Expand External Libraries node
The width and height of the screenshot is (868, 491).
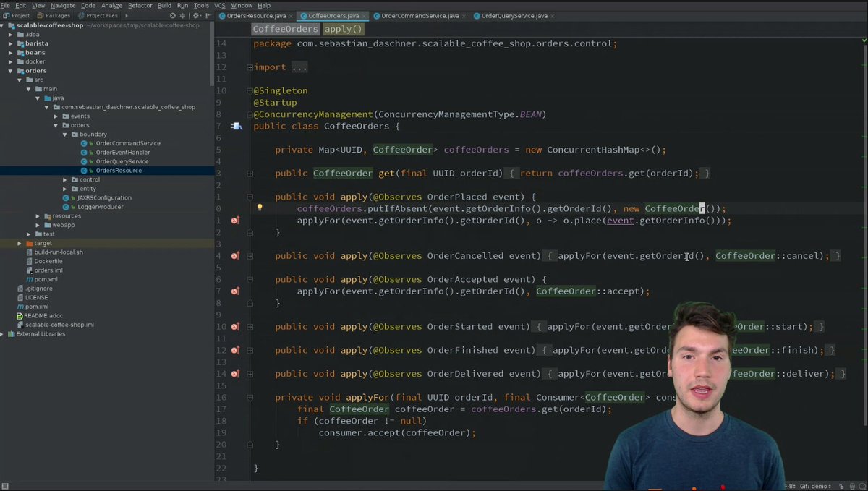[x=3, y=334]
